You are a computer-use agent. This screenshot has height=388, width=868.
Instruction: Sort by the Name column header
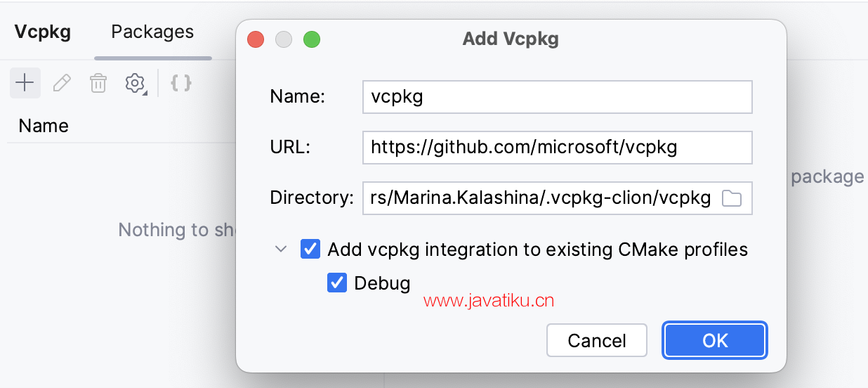click(x=44, y=126)
